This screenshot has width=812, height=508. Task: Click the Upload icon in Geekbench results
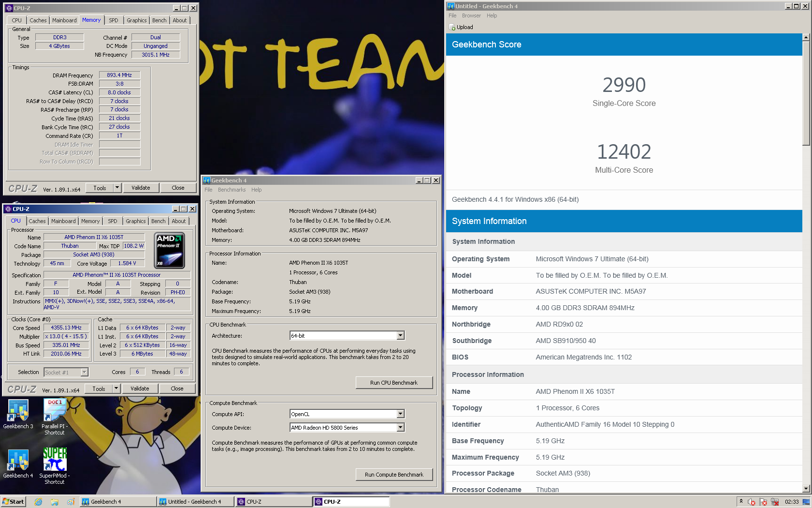(x=452, y=28)
